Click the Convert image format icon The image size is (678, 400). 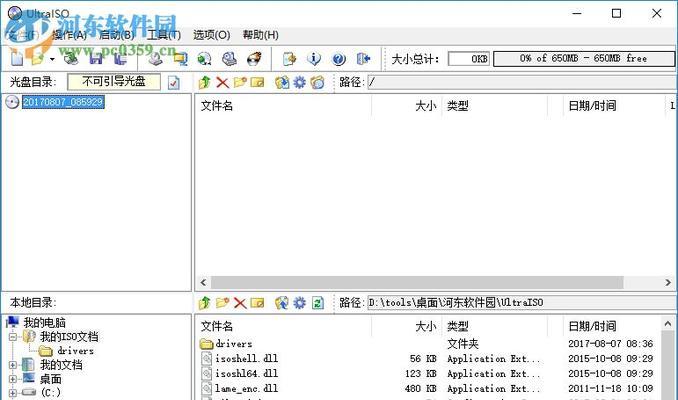click(205, 58)
